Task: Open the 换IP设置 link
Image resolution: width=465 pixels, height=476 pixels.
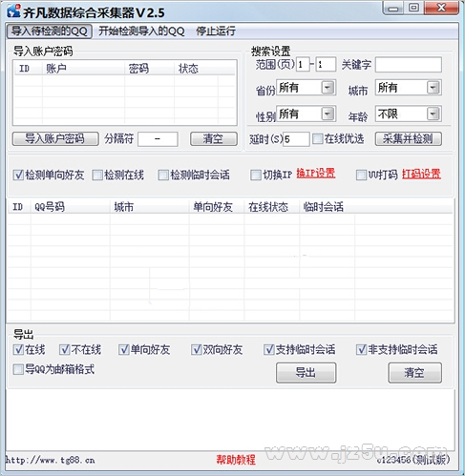Action: [316, 174]
